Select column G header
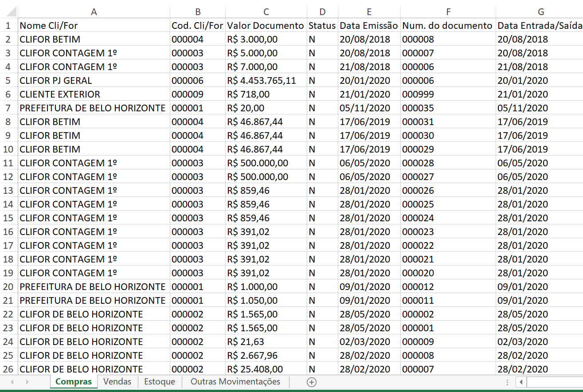The image size is (583, 392). pyautogui.click(x=540, y=12)
